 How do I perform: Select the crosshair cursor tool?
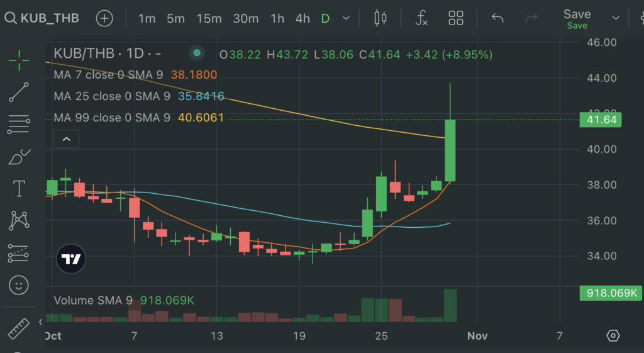tap(19, 61)
